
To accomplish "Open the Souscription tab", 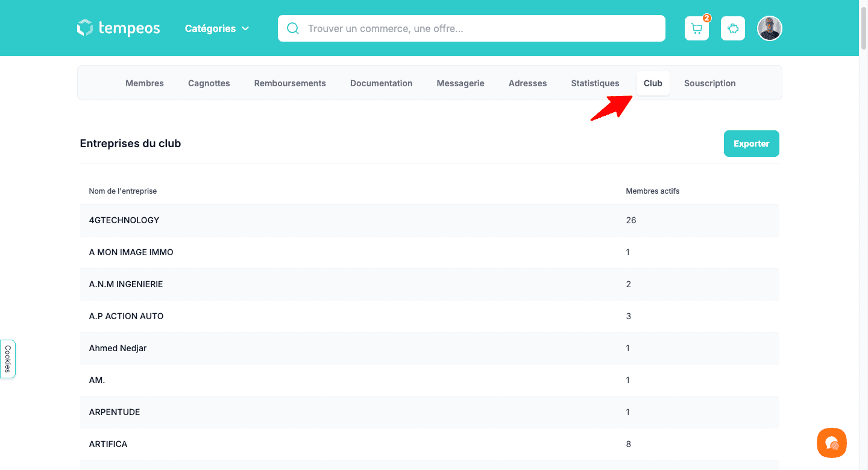I will 709,83.
